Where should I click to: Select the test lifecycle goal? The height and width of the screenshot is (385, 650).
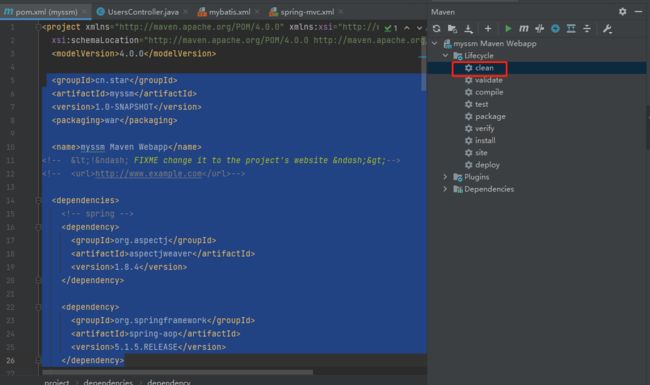(482, 104)
